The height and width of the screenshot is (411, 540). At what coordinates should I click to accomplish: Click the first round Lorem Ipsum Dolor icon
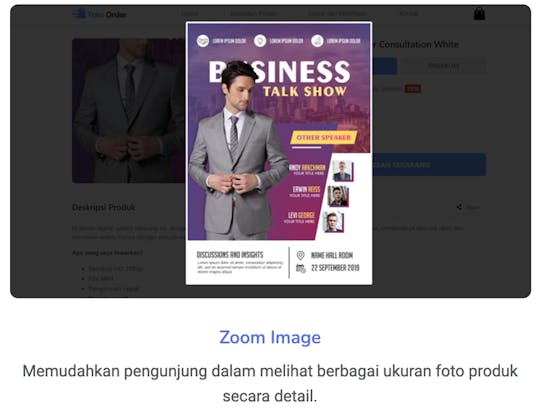(x=203, y=41)
